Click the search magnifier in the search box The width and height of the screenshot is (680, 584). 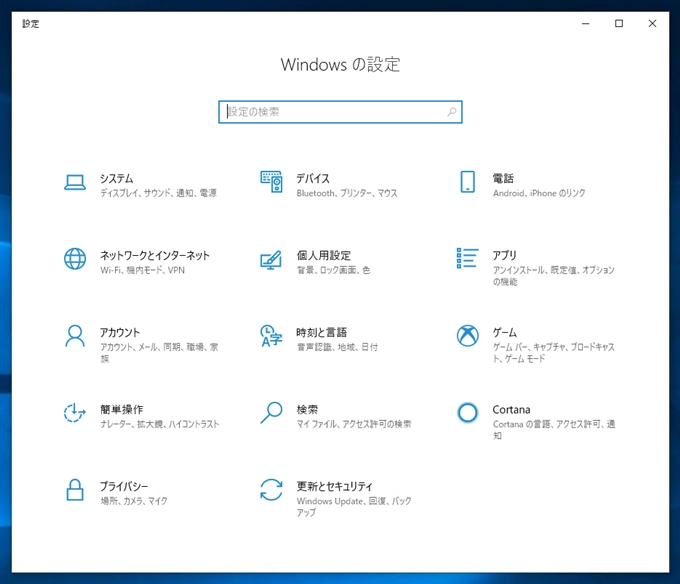451,112
